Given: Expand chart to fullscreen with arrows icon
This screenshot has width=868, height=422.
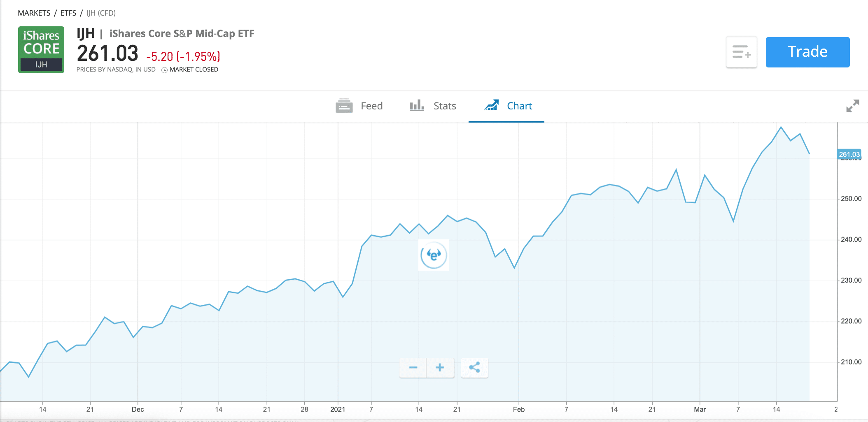Looking at the screenshot, I should click(x=852, y=106).
